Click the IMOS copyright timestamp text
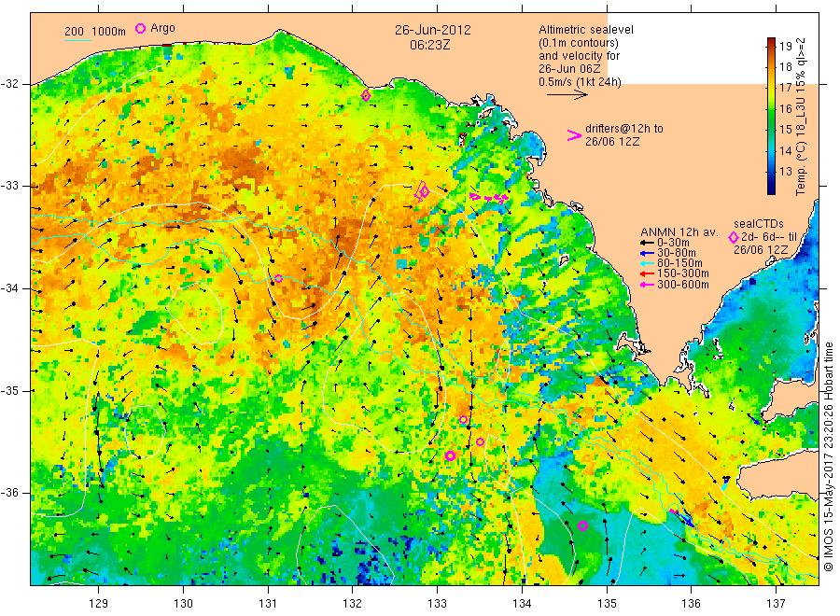 tap(828, 456)
